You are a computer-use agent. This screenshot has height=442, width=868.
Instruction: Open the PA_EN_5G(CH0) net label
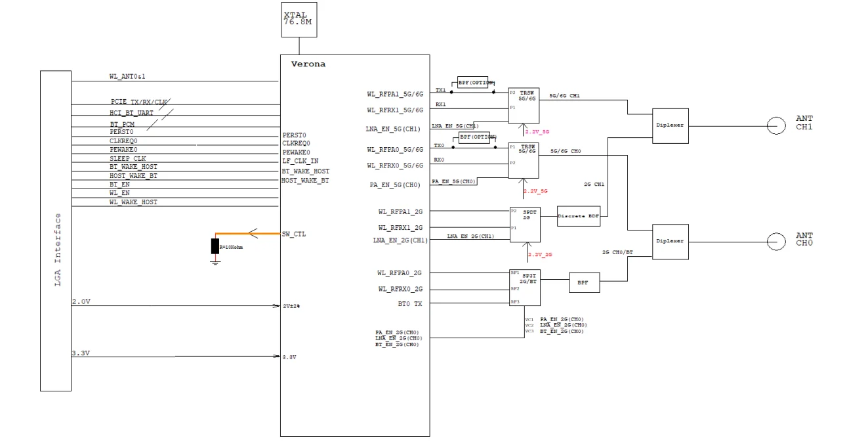(453, 182)
